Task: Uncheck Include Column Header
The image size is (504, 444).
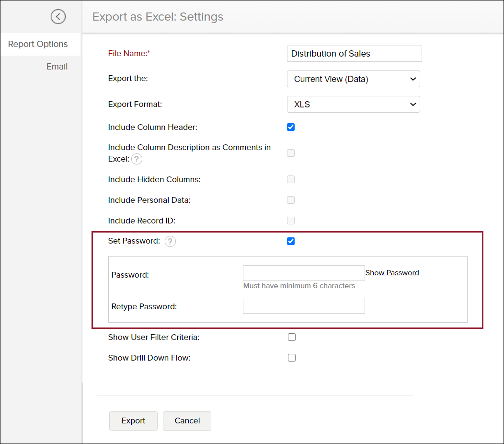Action: pos(291,127)
